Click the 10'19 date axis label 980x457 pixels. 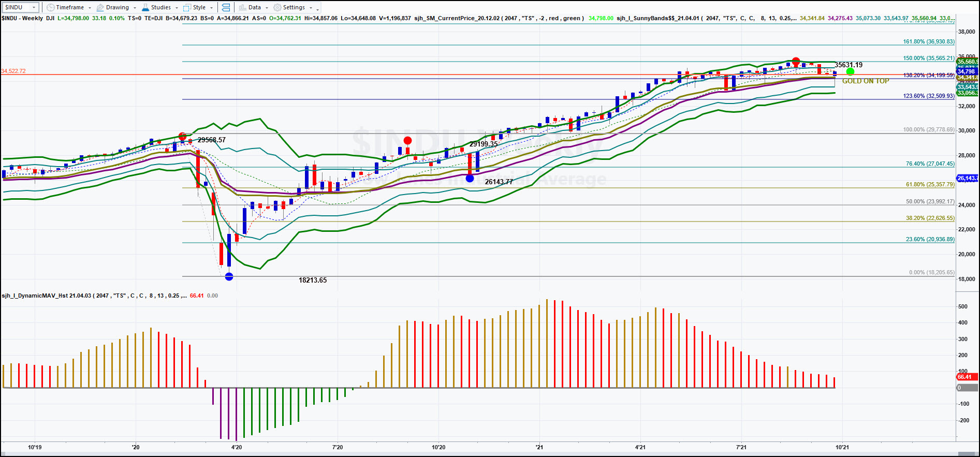pyautogui.click(x=35, y=447)
